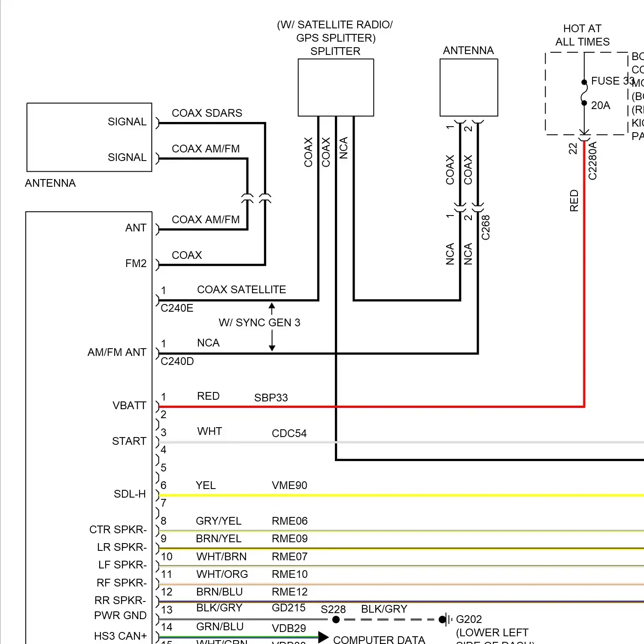Select the START pin label
The height and width of the screenshot is (644, 644).
(129, 441)
